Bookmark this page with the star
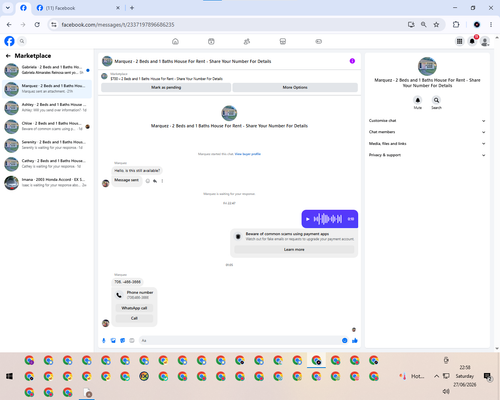500x400 pixels. pos(436,25)
